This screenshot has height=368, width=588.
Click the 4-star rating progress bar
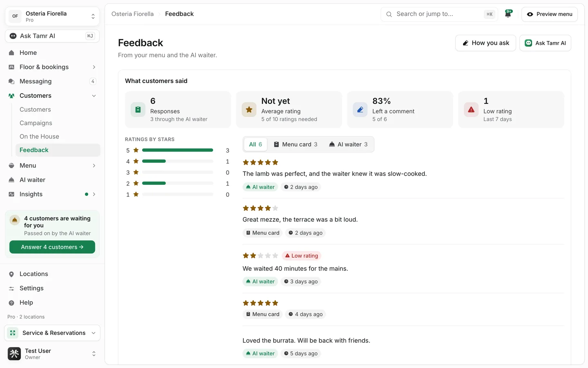(178, 161)
